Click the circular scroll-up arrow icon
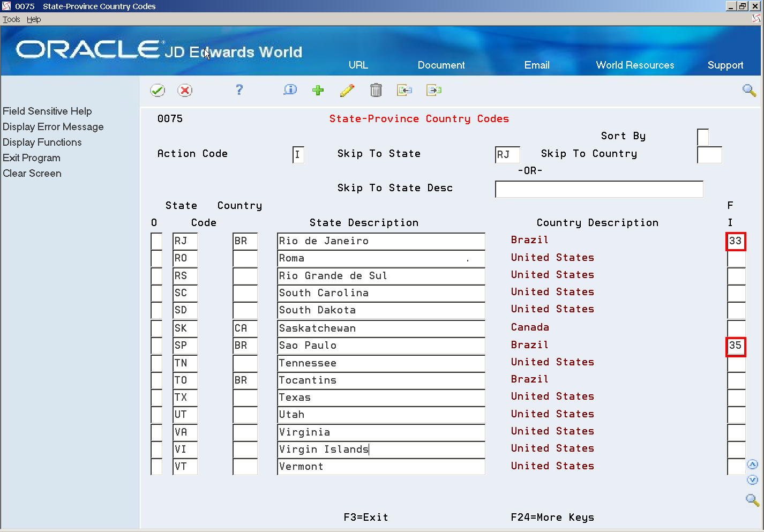This screenshot has width=764, height=532. point(753,464)
